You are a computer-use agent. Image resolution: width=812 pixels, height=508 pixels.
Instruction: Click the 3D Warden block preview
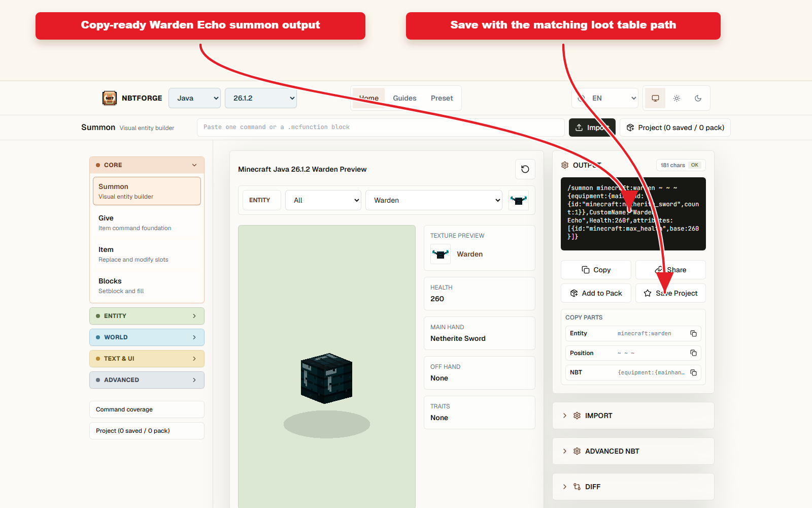(326, 378)
